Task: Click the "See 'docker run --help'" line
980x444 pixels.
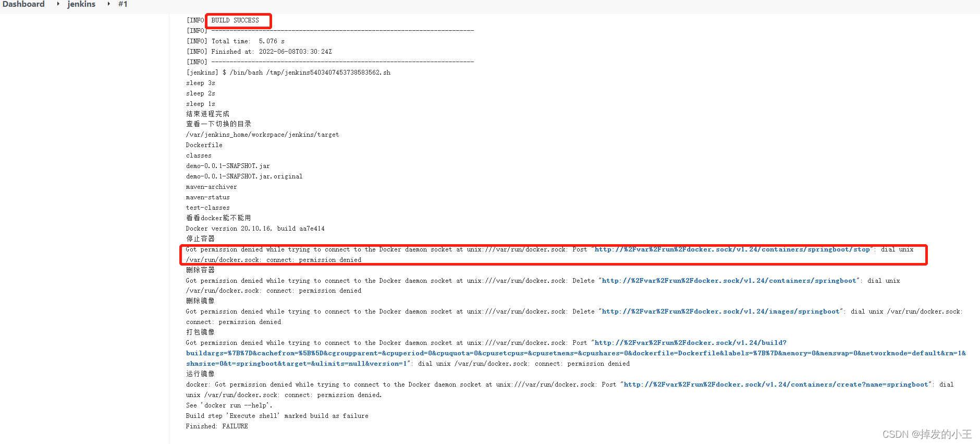Action: click(229, 405)
